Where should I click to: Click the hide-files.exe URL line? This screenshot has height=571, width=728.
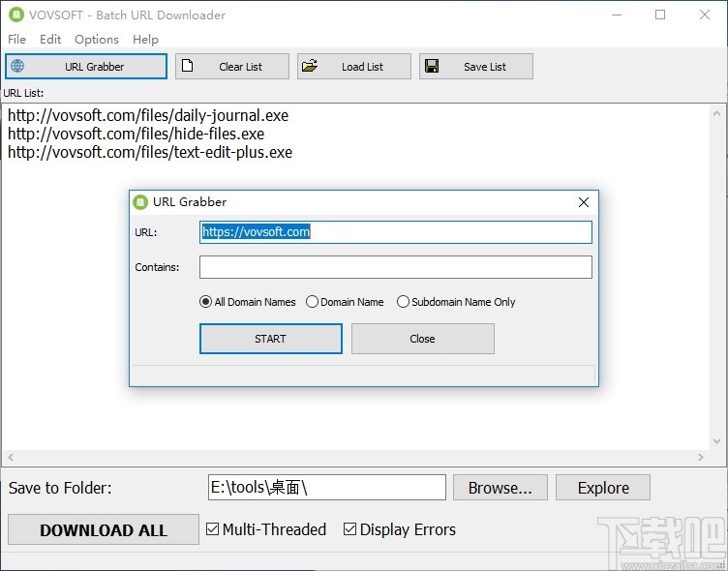136,134
